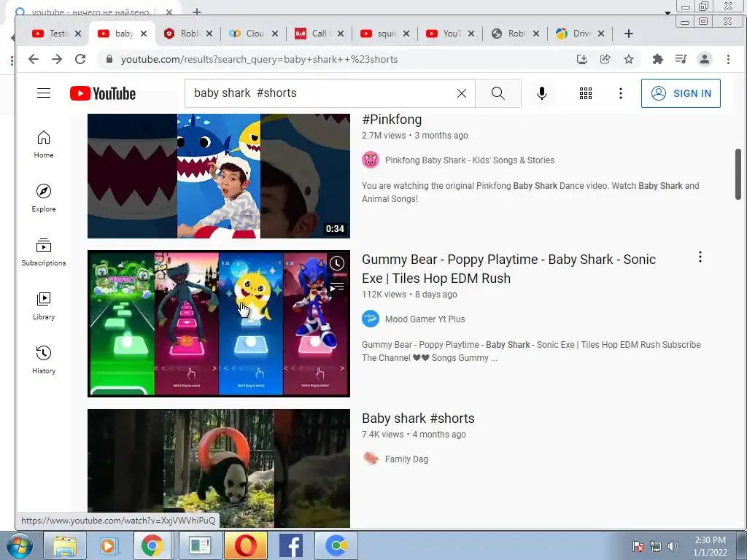Open a new browser tab

tap(628, 34)
